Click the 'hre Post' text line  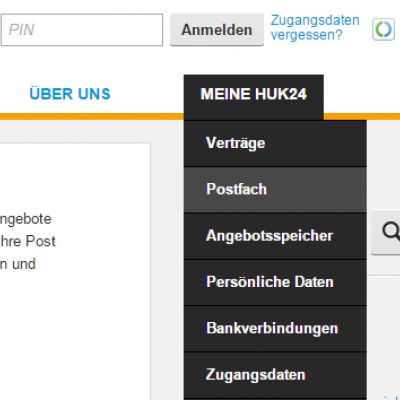28,241
